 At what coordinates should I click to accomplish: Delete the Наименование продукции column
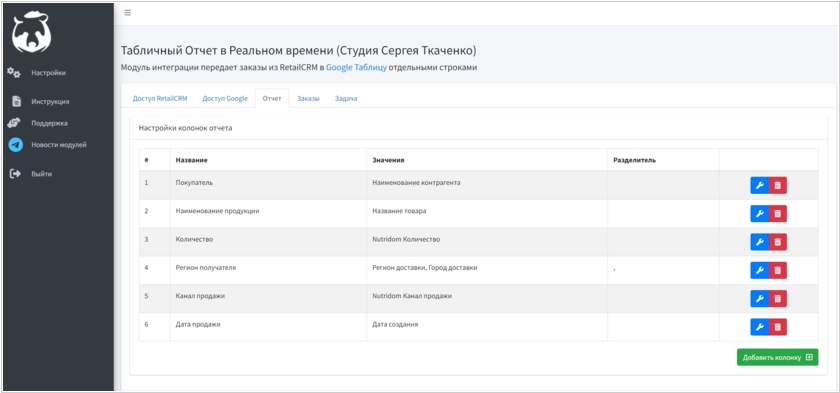tap(778, 214)
